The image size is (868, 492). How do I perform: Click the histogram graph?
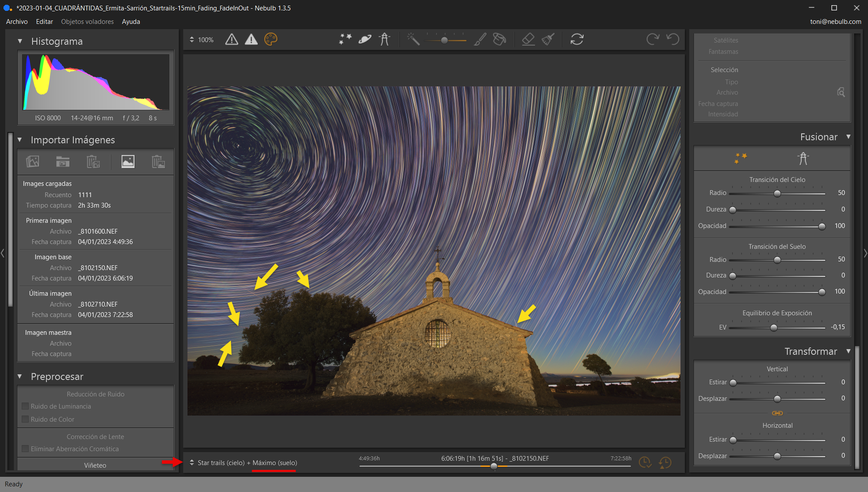click(x=96, y=82)
